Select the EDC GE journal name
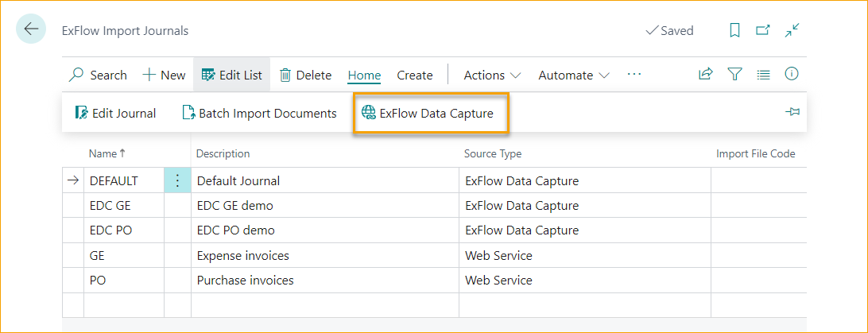Viewport: 868px width, 333px height. (x=124, y=206)
